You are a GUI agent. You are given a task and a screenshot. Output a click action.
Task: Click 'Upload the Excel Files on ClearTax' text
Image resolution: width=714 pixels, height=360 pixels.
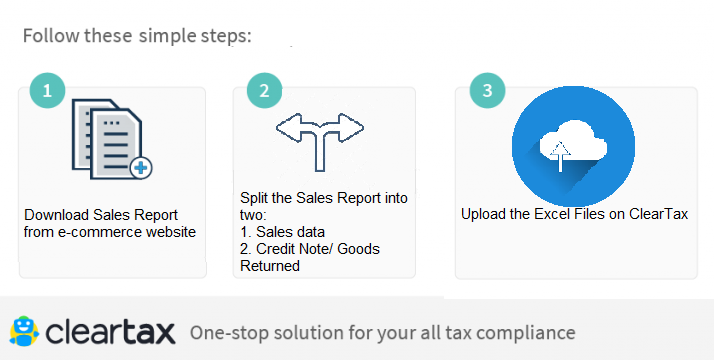click(x=574, y=214)
